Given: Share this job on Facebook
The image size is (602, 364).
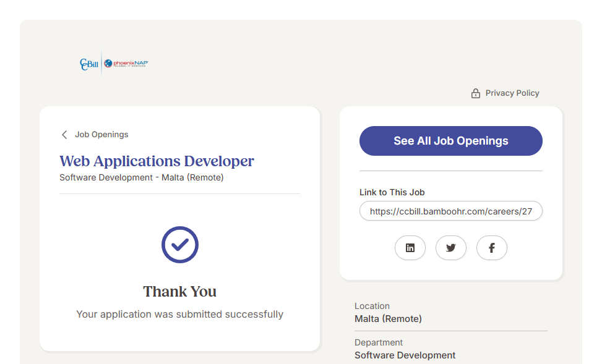Looking at the screenshot, I should tap(492, 248).
